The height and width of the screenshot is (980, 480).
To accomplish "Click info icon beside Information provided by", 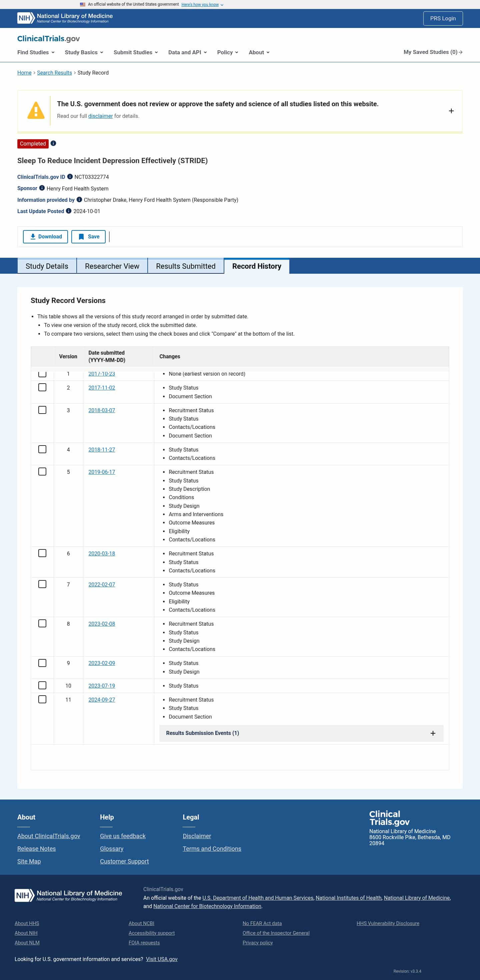I will tap(79, 199).
